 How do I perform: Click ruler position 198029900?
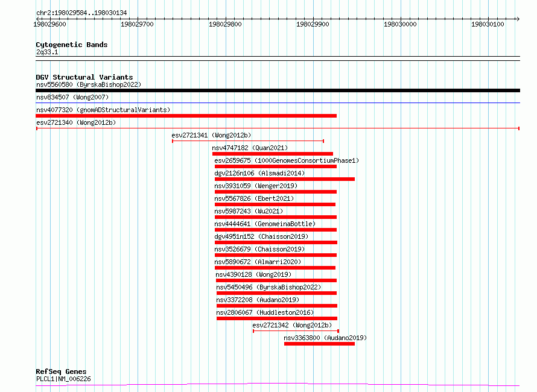(313, 24)
